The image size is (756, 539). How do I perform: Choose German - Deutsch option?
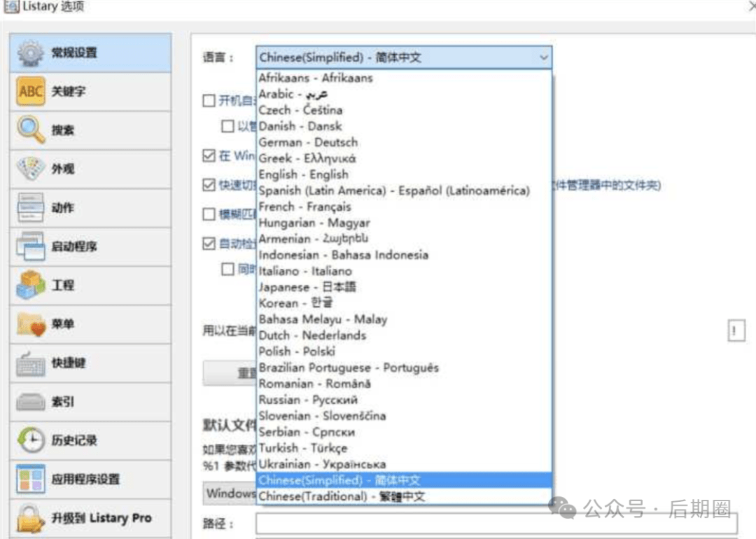pyautogui.click(x=404, y=143)
